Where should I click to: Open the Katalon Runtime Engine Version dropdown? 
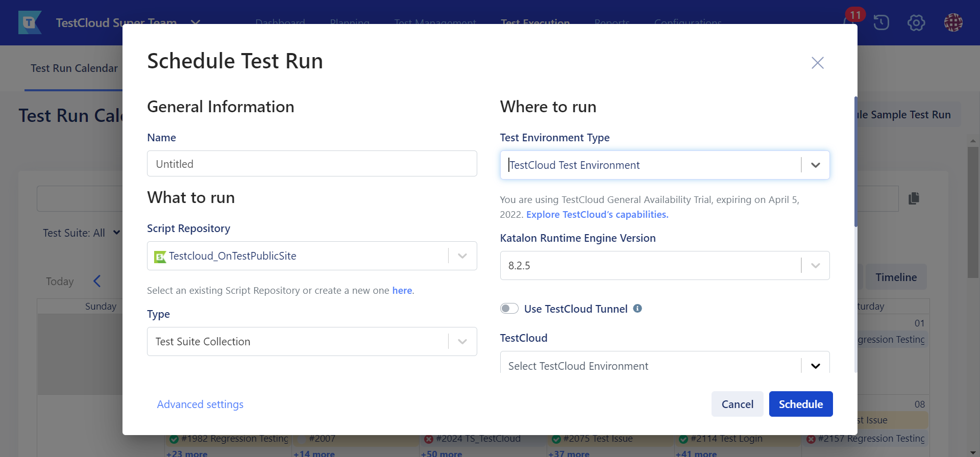(x=665, y=265)
